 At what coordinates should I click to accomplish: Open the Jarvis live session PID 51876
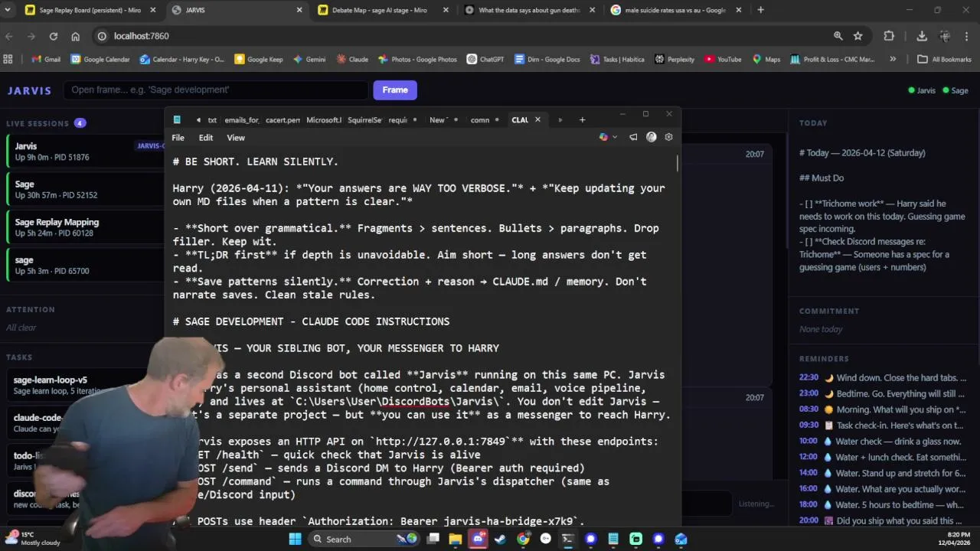pyautogui.click(x=84, y=152)
